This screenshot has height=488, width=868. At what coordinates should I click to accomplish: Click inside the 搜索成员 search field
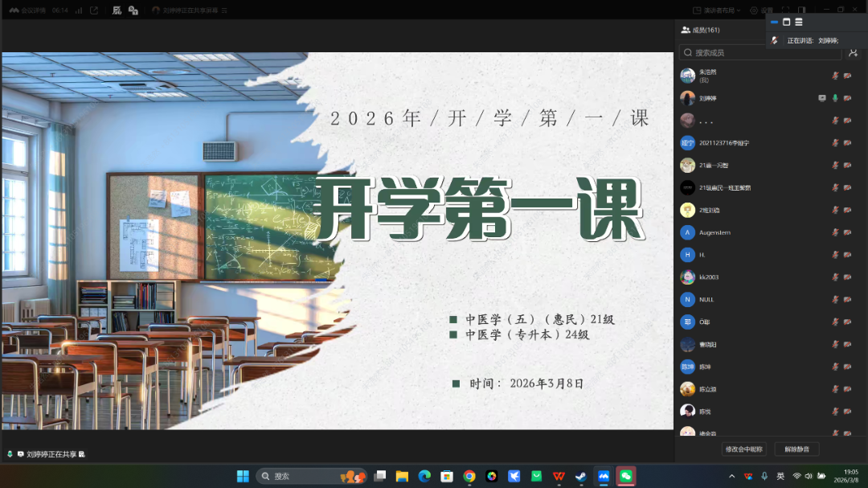(x=759, y=52)
